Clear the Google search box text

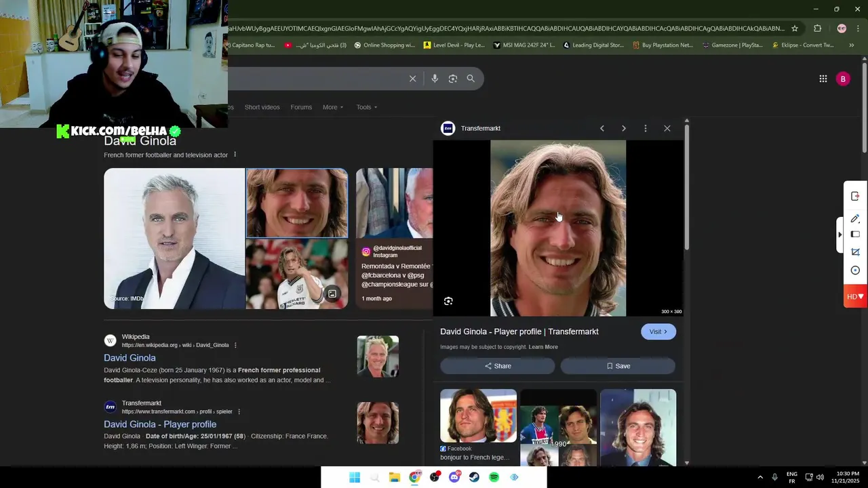412,79
